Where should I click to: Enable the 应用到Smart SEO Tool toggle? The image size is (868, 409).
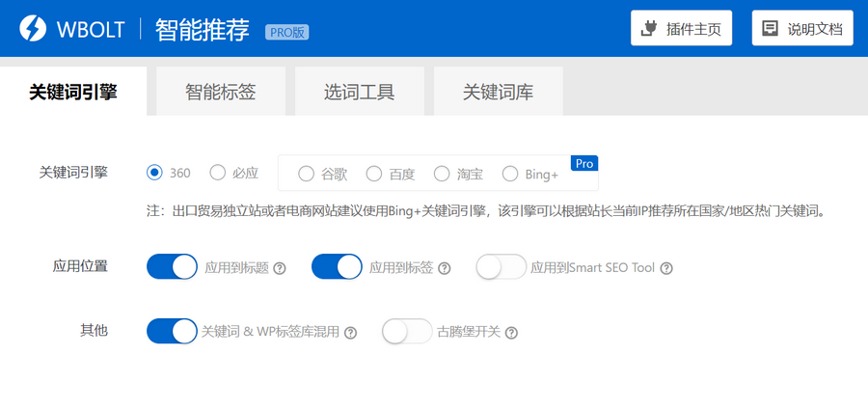(x=502, y=267)
